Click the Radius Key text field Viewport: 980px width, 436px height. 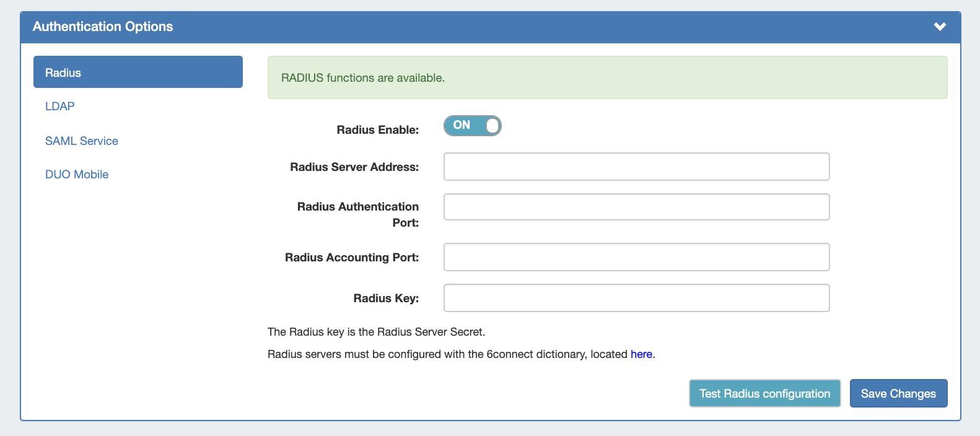tap(636, 299)
